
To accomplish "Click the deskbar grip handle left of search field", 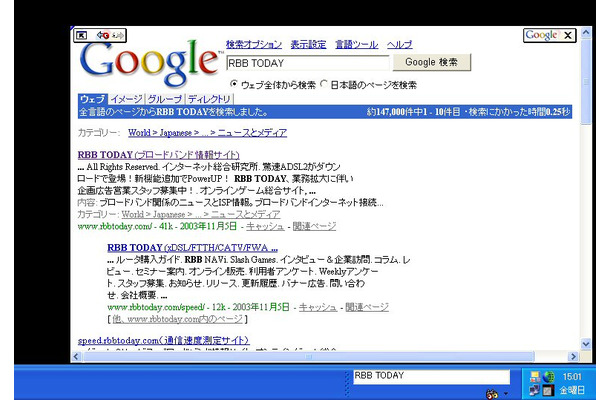I will tap(347, 384).
